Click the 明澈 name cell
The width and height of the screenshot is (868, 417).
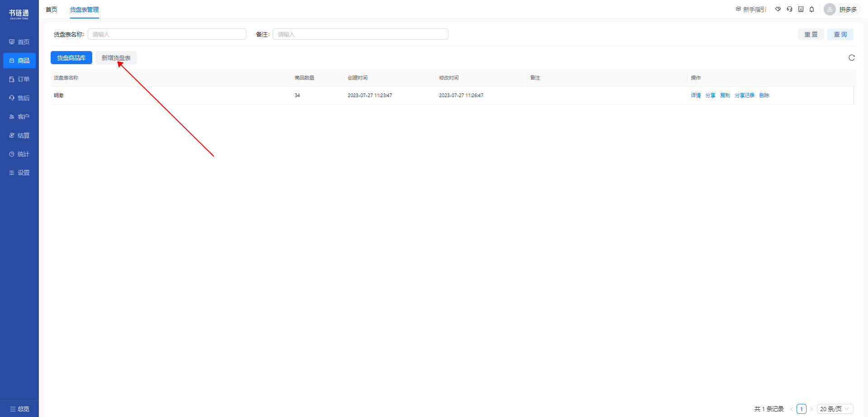[59, 95]
